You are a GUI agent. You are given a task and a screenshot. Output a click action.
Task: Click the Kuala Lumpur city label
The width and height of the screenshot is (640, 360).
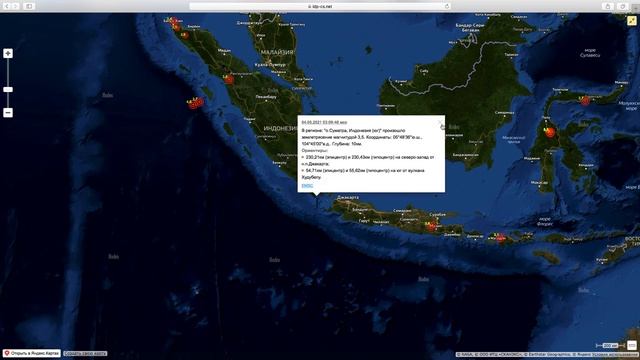[270, 65]
